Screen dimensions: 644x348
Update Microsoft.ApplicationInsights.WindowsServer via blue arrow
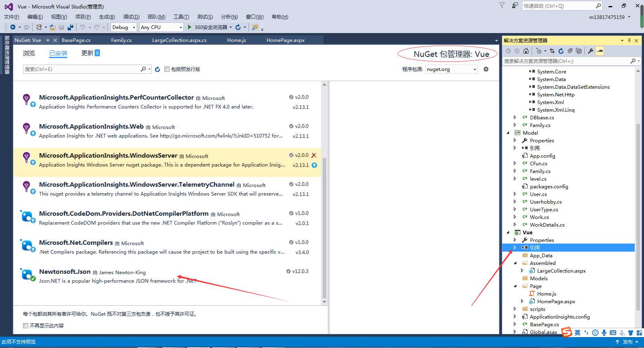pos(314,165)
